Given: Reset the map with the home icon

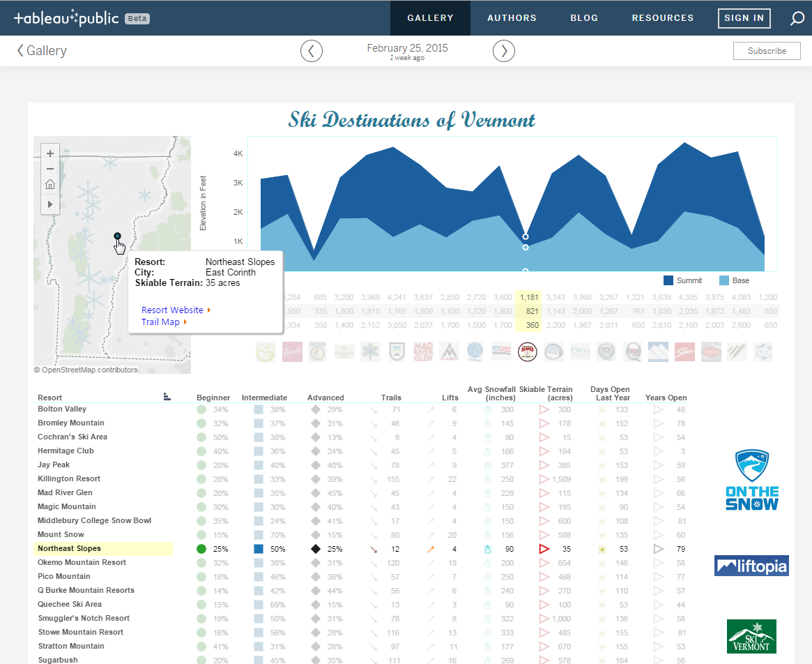Looking at the screenshot, I should tap(49, 184).
